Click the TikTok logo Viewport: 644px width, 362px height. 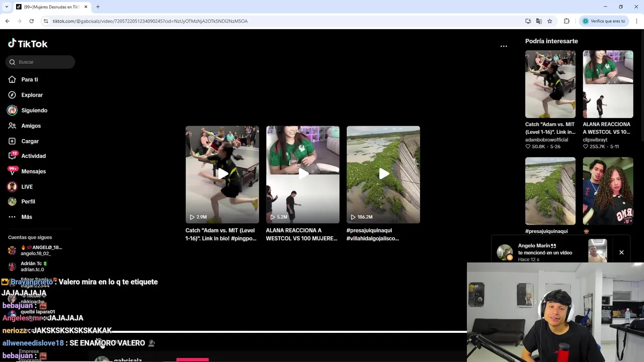click(28, 44)
